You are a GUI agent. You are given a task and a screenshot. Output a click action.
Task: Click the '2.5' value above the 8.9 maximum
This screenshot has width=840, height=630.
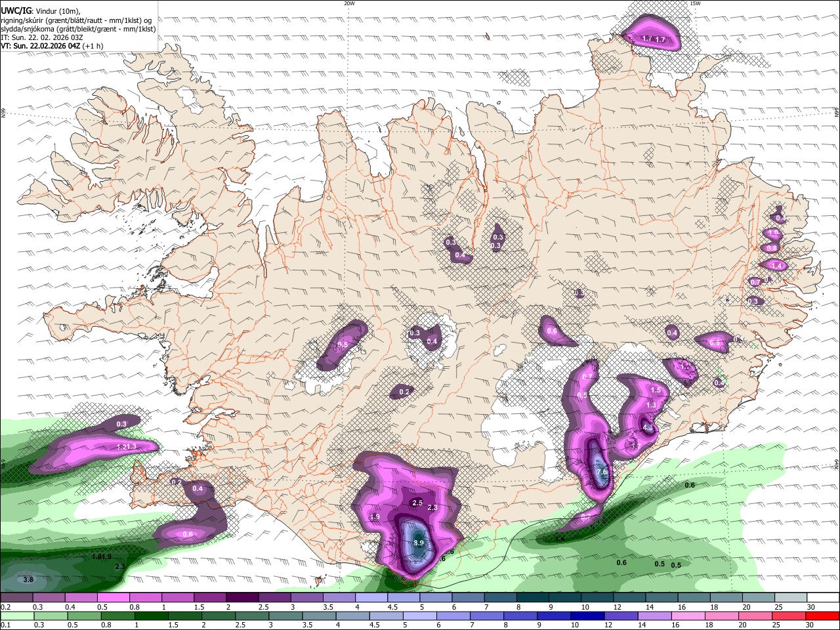[x=417, y=503]
